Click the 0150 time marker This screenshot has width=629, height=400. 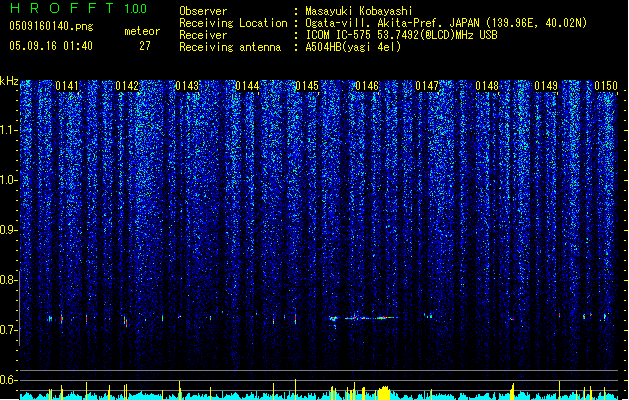pyautogui.click(x=606, y=86)
